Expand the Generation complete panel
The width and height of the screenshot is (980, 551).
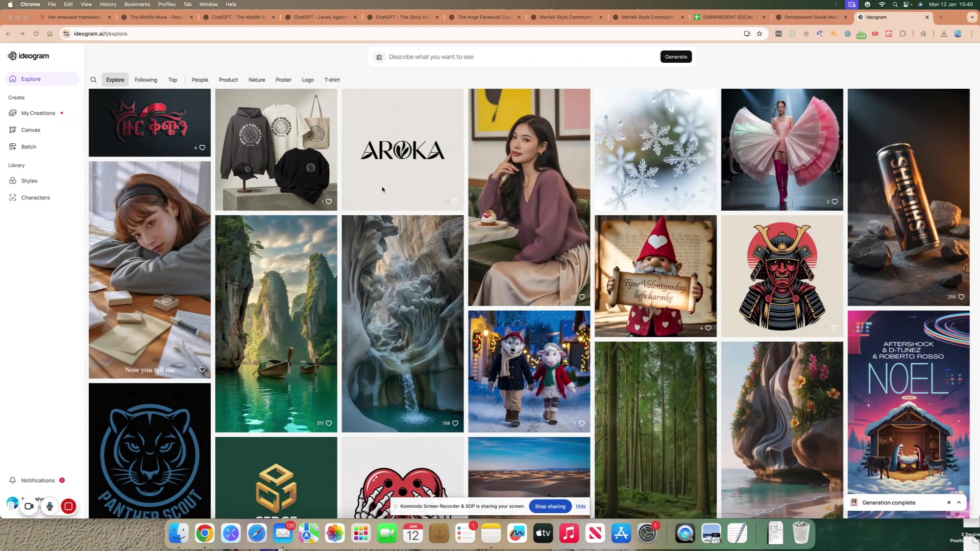click(959, 503)
